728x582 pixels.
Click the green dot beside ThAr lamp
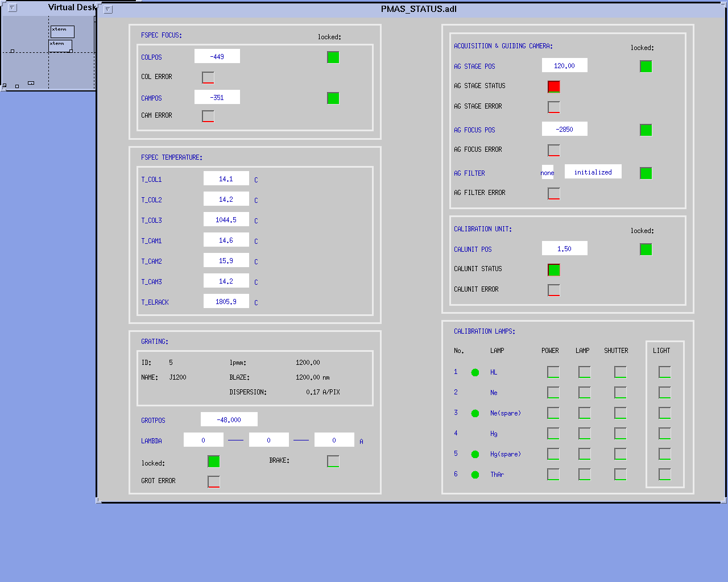(475, 475)
